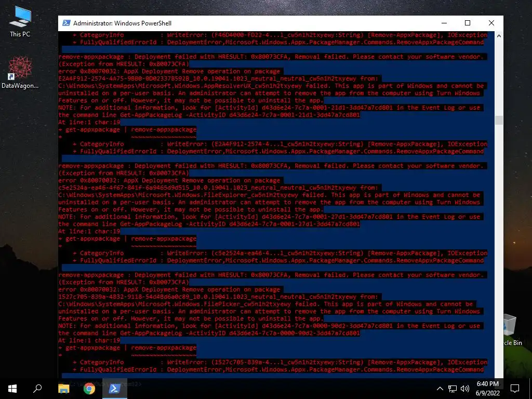Open taskbar search magnifier
This screenshot has width=532, height=399.
[37, 389]
